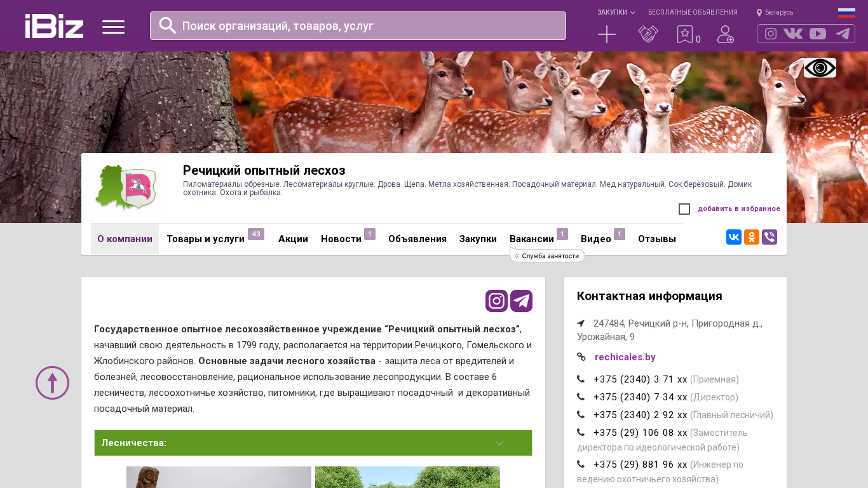Click the handshake icon in header
The image size is (868, 488).
click(648, 34)
